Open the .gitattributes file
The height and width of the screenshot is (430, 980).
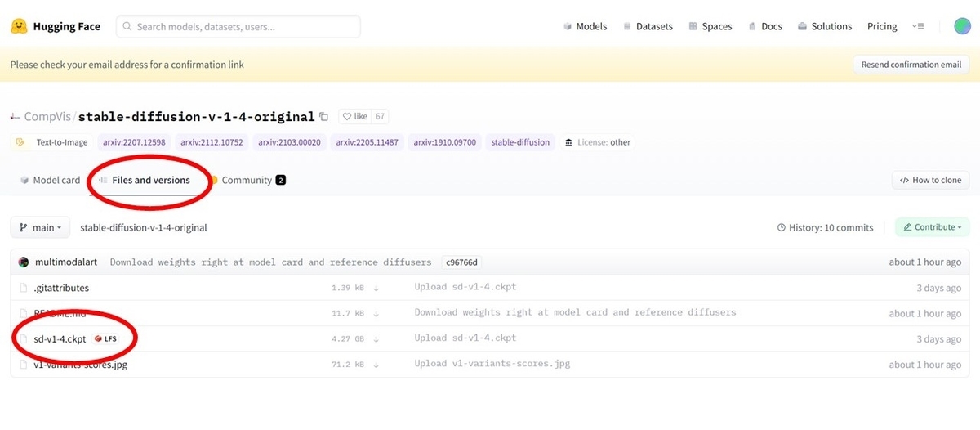(x=61, y=288)
